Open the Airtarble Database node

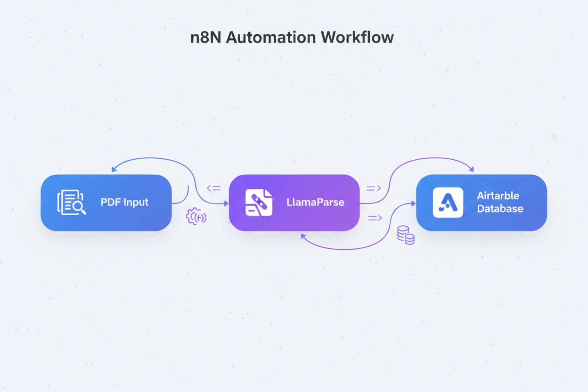[482, 203]
